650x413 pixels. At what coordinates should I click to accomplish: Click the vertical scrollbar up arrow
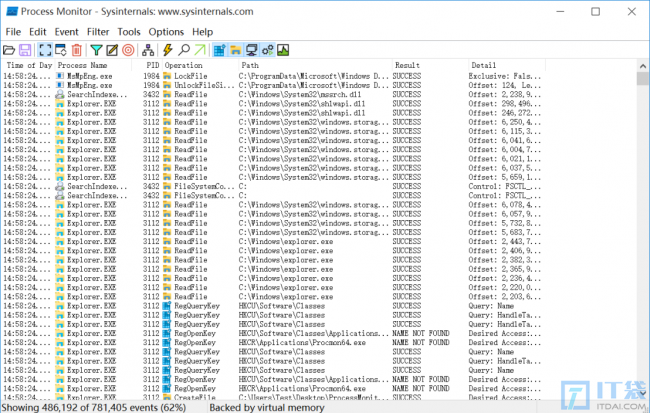[643, 66]
